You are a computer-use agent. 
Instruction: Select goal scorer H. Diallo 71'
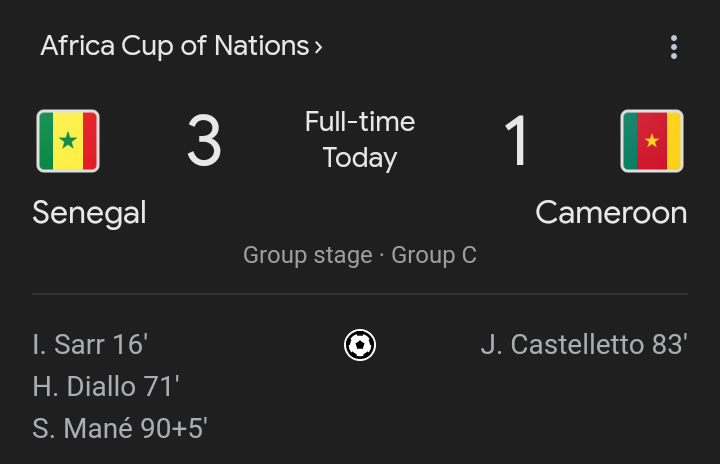[106, 387]
